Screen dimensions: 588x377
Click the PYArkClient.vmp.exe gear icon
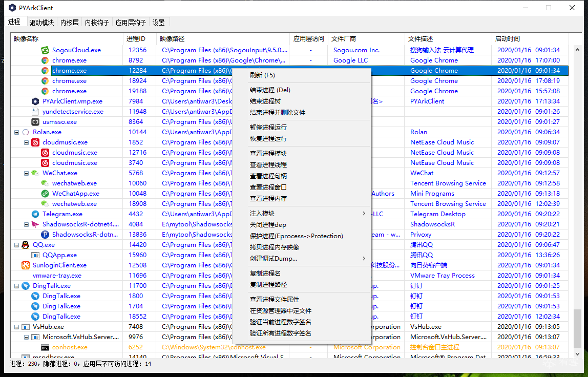[35, 101]
